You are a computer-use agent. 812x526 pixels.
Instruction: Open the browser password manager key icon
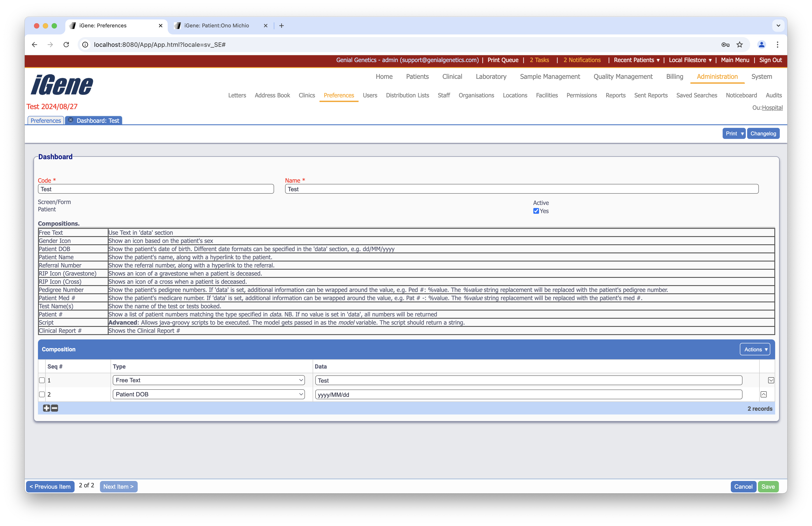pos(725,45)
